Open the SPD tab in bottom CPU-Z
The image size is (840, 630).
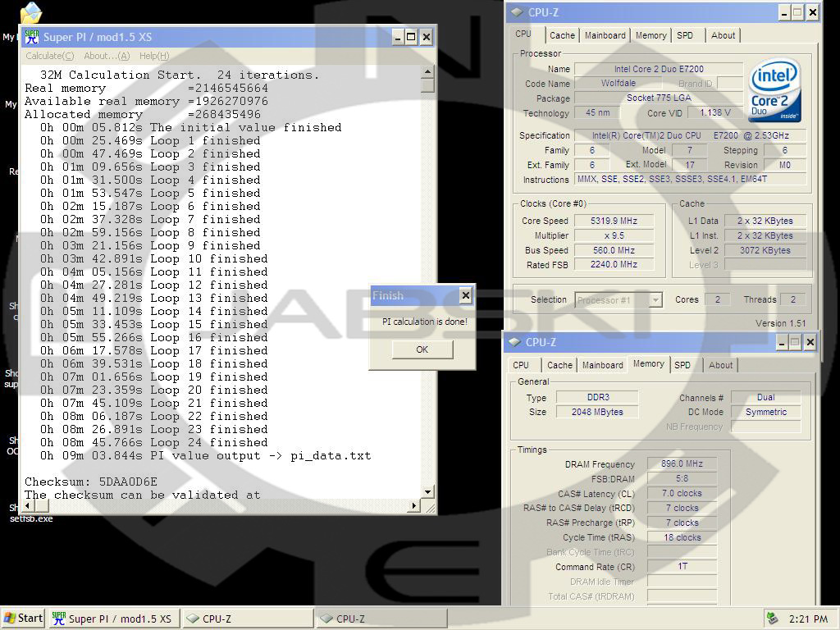682,365
